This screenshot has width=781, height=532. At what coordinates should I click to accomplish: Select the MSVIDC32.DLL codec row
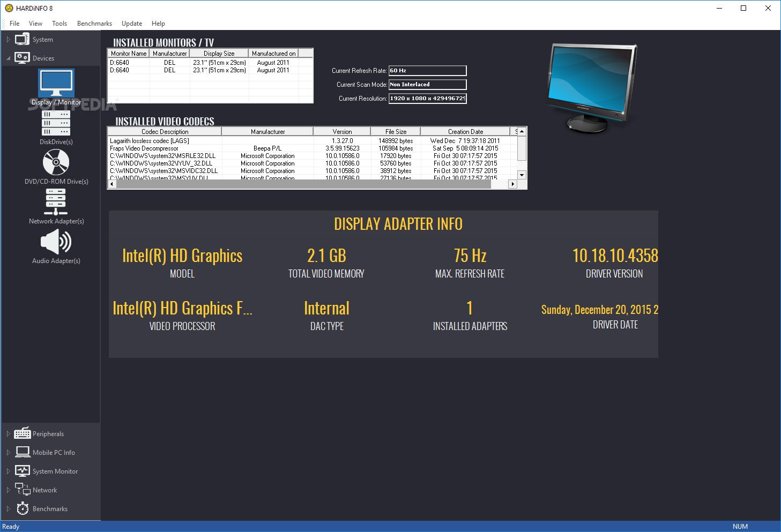tap(313, 171)
